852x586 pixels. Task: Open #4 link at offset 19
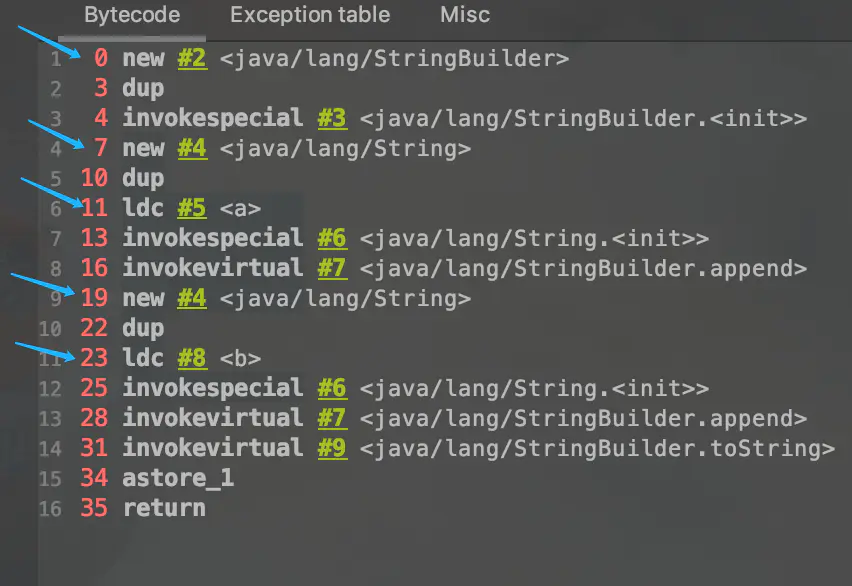192,298
